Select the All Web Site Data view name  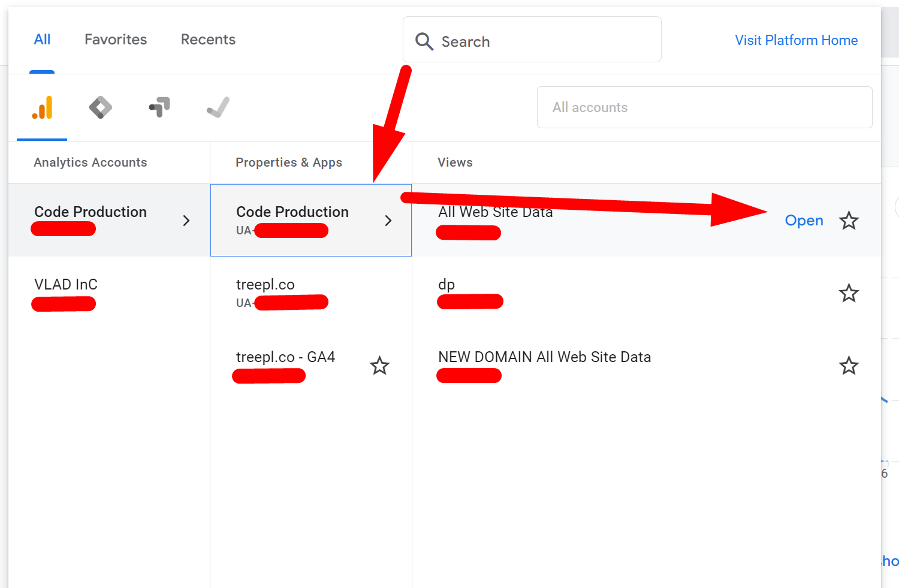click(x=495, y=212)
